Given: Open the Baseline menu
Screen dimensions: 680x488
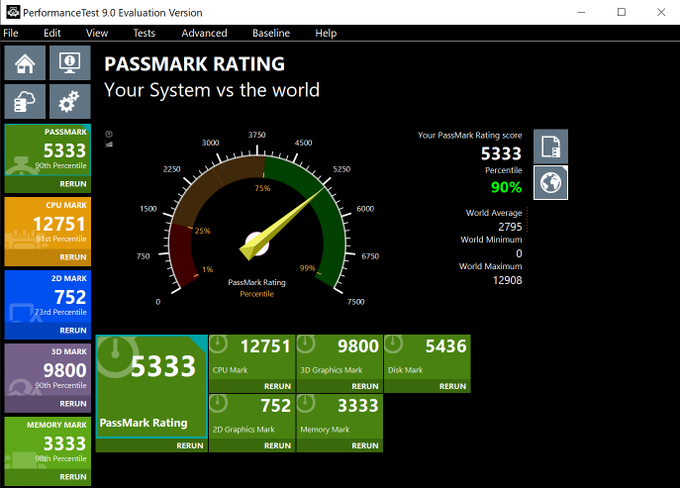Looking at the screenshot, I should coord(271,33).
